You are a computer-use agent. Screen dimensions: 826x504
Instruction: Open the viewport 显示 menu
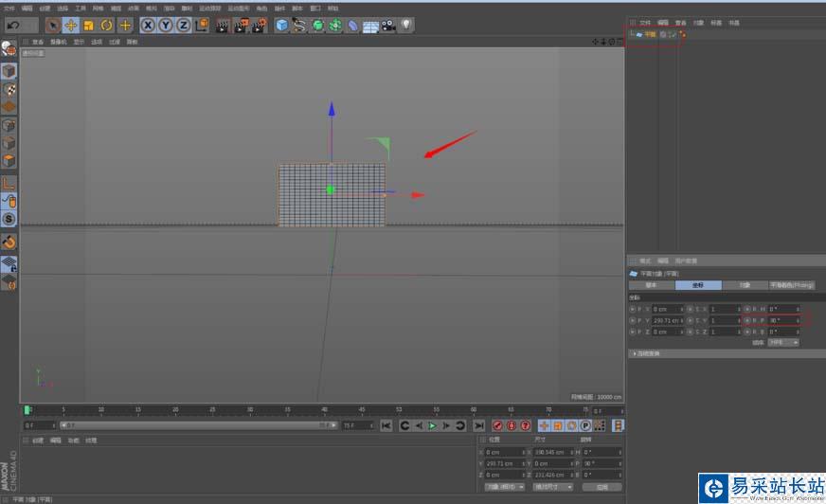tap(79, 42)
